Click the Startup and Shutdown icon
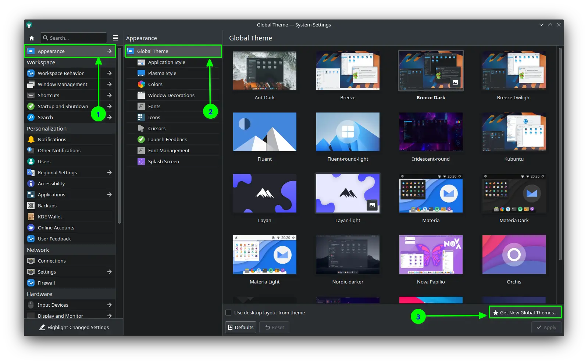Screen dimensions: 588x364 click(x=31, y=106)
